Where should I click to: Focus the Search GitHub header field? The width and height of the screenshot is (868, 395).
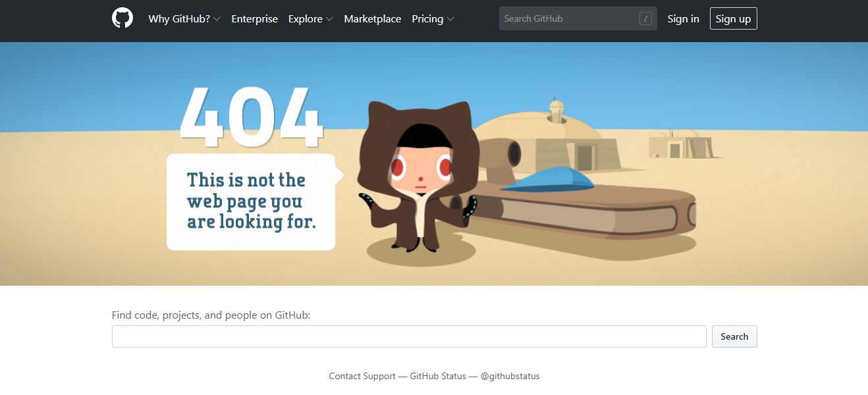pos(578,18)
